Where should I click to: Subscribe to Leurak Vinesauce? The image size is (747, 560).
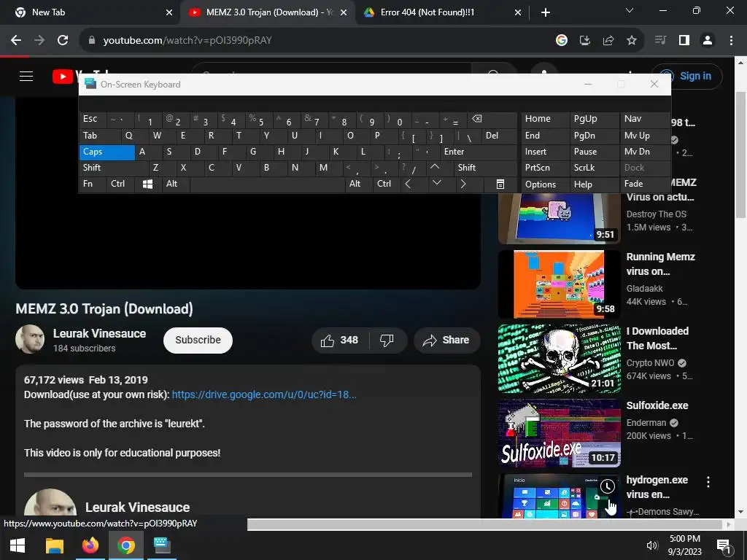(x=198, y=340)
